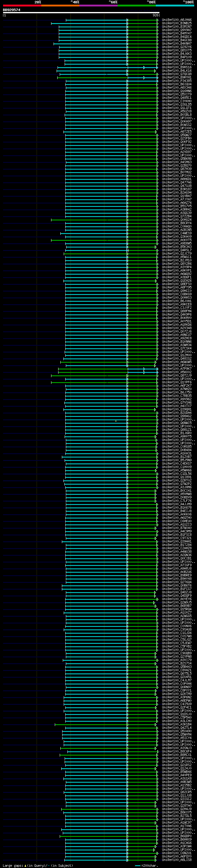This screenshot has height=868, width=197.
Task: Select hit UniRef100_Q9V9A7
Action: click(x=177, y=30)
